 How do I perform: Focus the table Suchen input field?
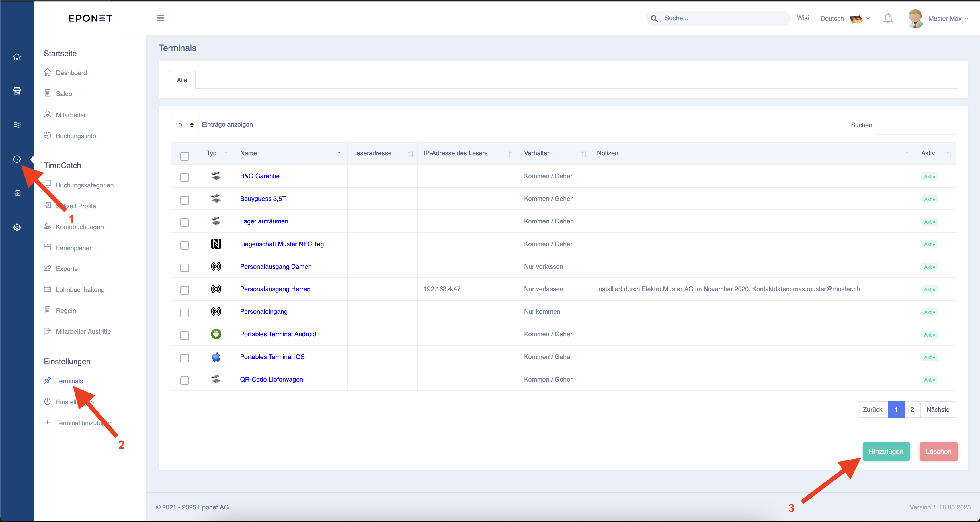point(916,125)
